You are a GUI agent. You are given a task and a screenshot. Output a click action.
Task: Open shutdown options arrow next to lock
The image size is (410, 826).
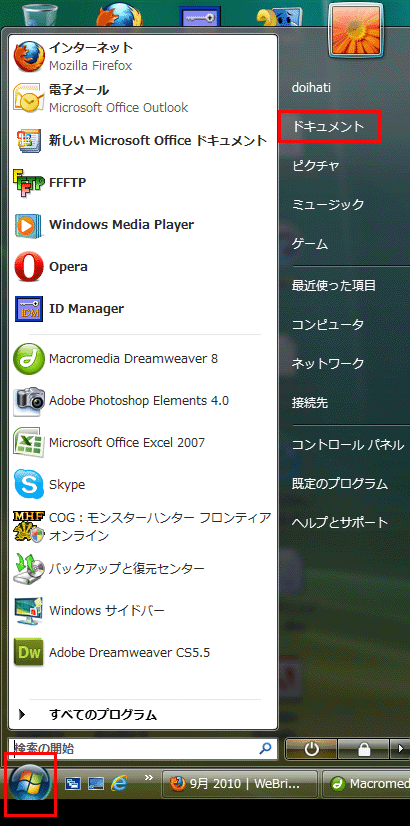[x=399, y=748]
